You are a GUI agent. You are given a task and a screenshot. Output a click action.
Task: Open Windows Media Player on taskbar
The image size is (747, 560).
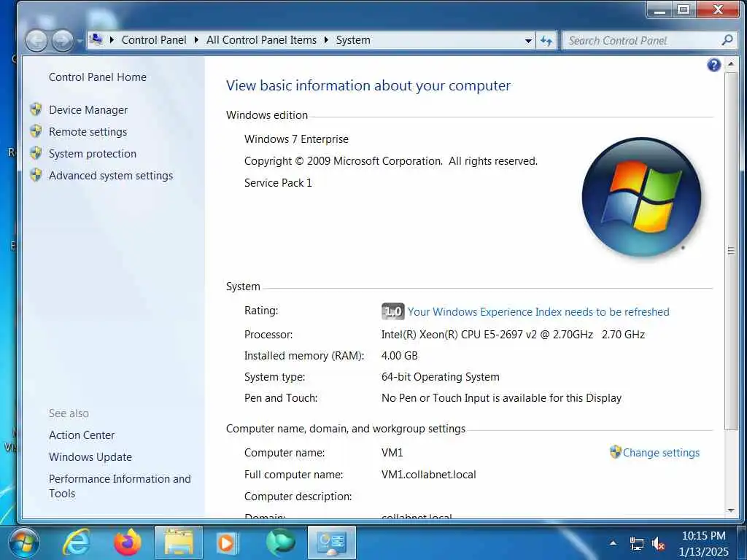click(228, 542)
